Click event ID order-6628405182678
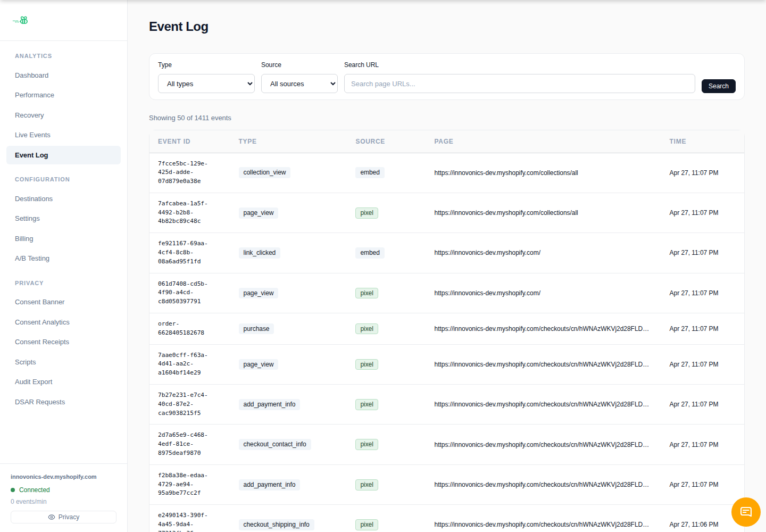 click(181, 328)
